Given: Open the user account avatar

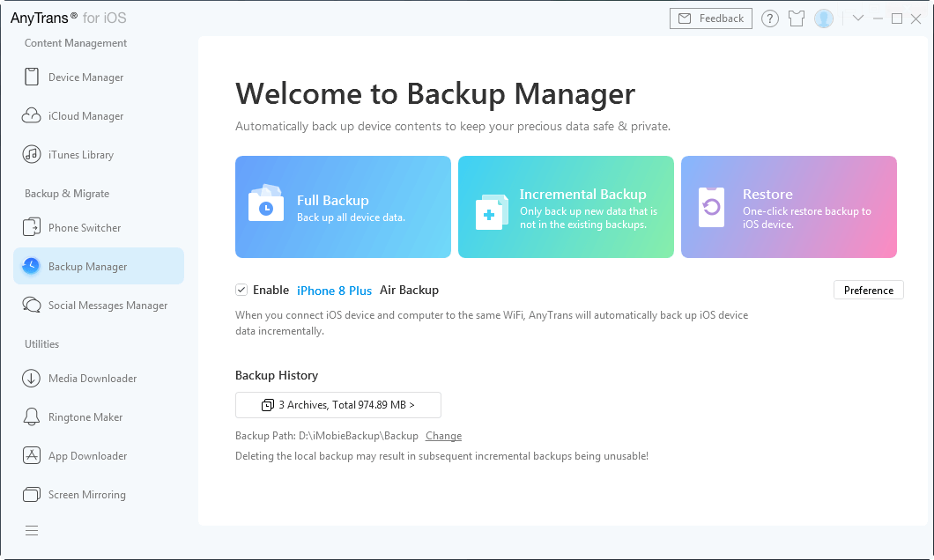Looking at the screenshot, I should coord(824,18).
